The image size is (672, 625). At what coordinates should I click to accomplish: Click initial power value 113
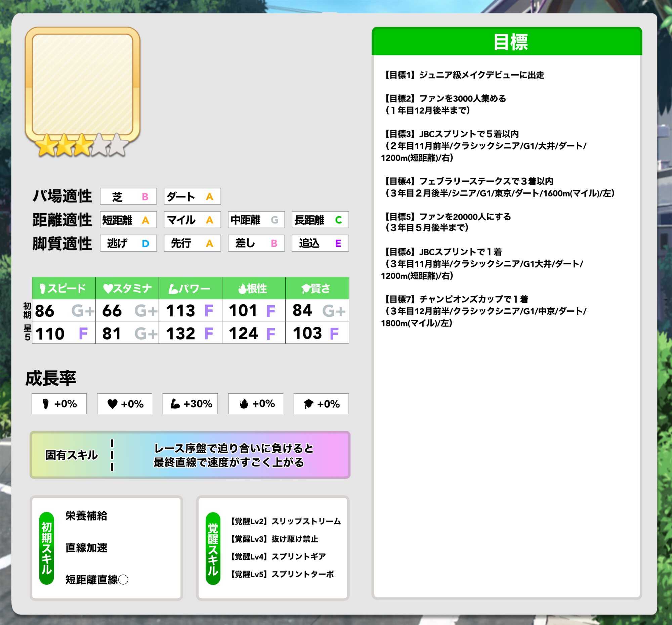pyautogui.click(x=180, y=311)
